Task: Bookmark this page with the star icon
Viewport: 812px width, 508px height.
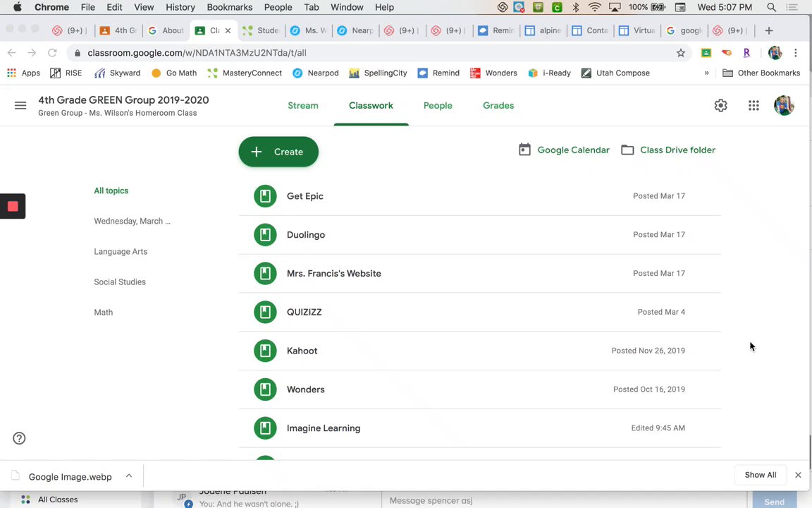Action: (680, 53)
